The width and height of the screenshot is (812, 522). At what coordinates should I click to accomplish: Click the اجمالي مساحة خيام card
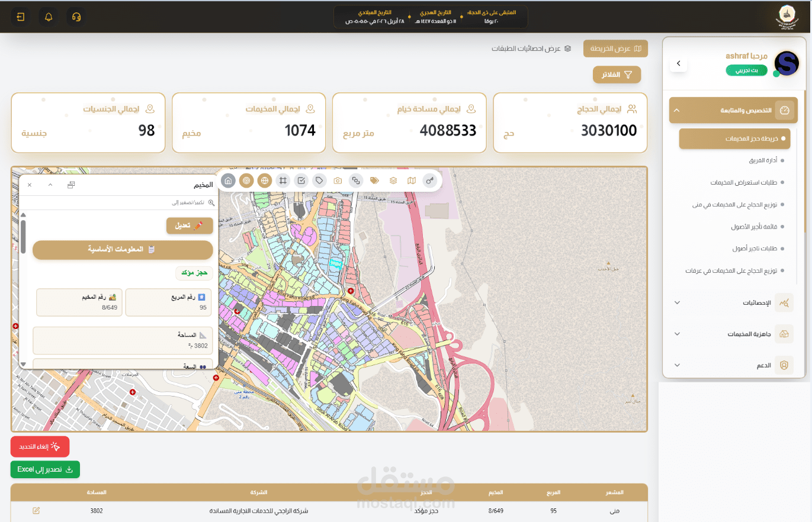coord(409,123)
